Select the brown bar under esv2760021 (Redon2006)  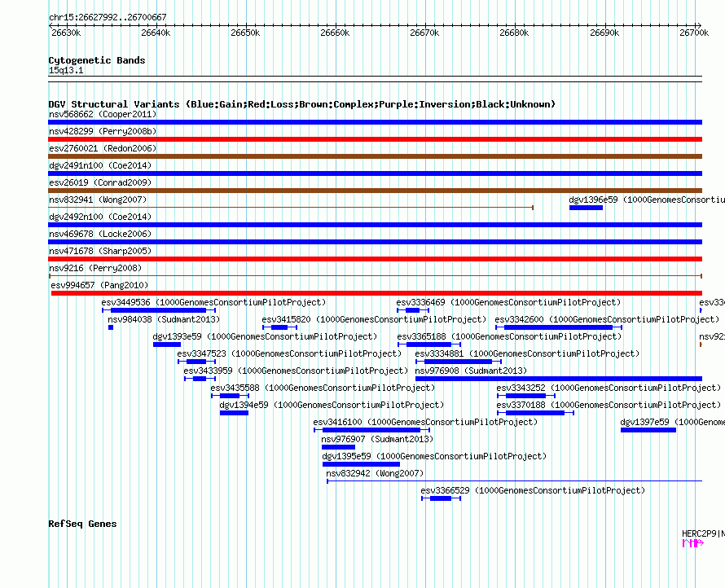point(375,156)
